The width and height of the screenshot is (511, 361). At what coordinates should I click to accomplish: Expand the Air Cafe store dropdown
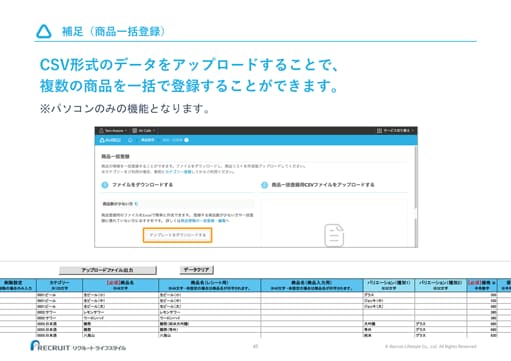(x=144, y=131)
